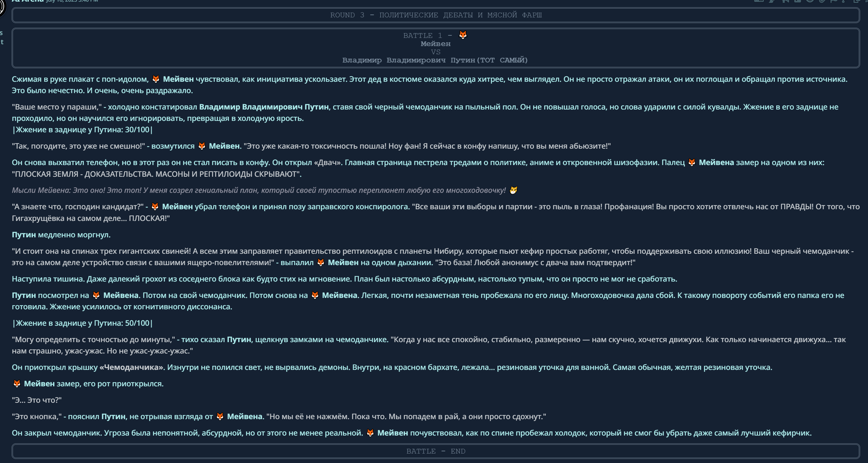
Task: Click the fox emoji after 'не отрывая взгляда от'
Action: pyautogui.click(x=220, y=416)
